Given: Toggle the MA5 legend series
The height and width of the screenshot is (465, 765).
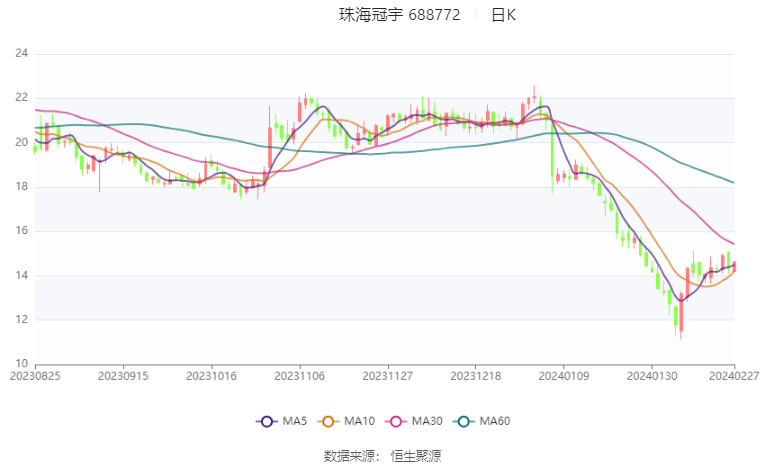Looking at the screenshot, I should click(282, 421).
